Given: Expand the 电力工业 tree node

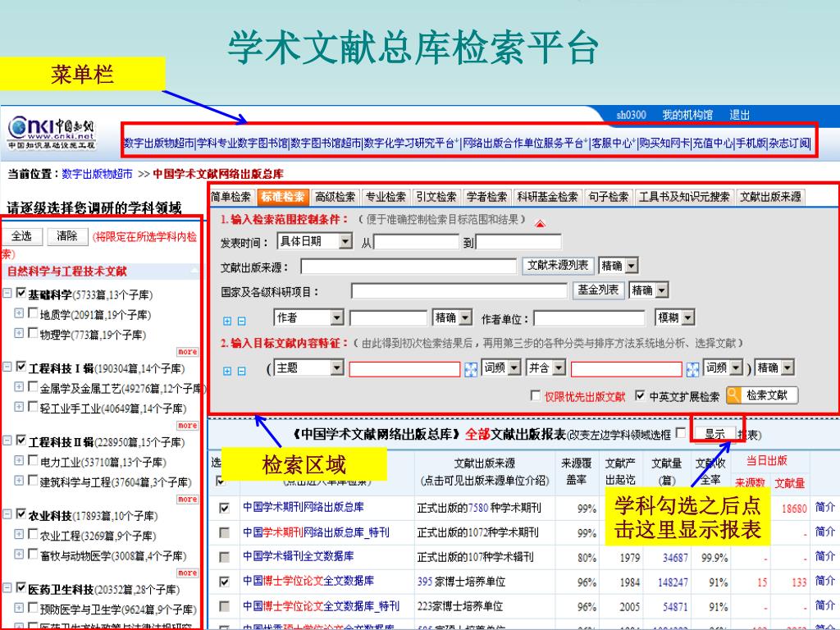Looking at the screenshot, I should 19,461.
